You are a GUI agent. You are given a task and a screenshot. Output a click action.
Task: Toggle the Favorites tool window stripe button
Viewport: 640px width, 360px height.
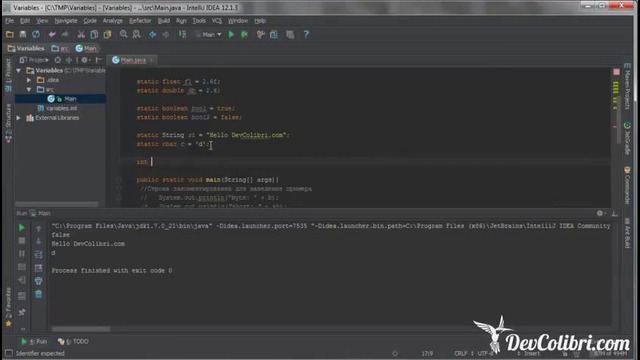8,307
